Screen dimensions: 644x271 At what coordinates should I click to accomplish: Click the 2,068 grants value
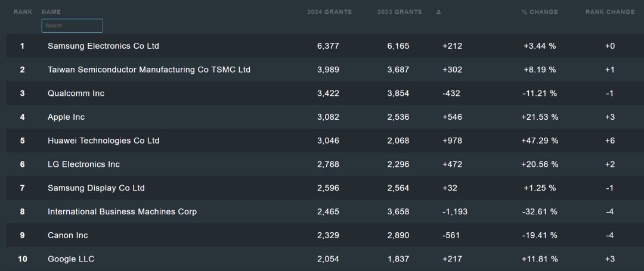coord(398,141)
